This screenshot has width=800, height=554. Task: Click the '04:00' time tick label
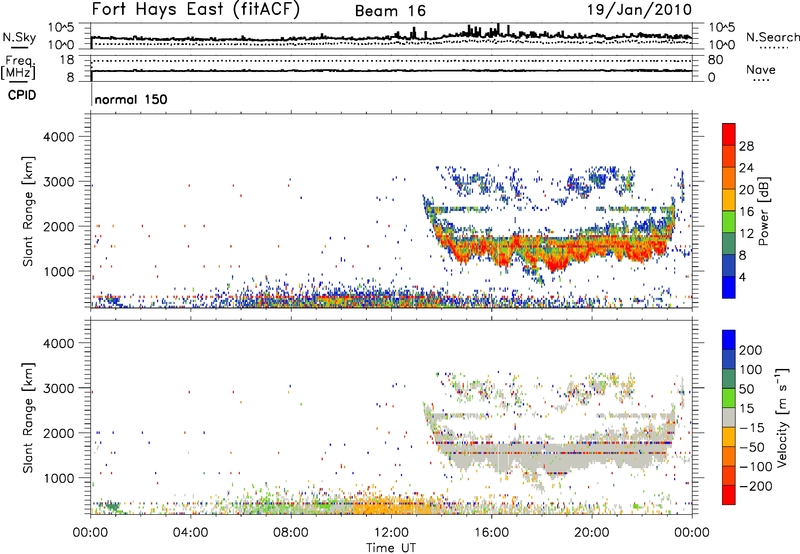click(190, 533)
